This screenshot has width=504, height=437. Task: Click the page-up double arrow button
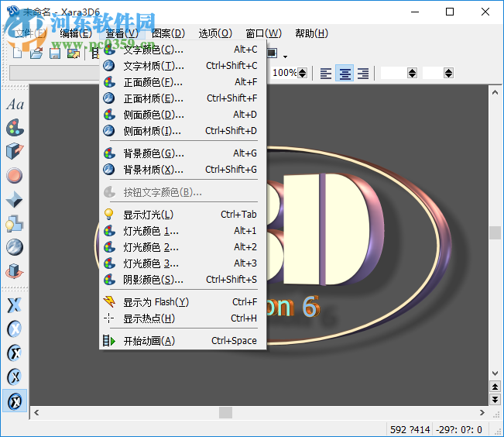pyautogui.click(x=495, y=387)
